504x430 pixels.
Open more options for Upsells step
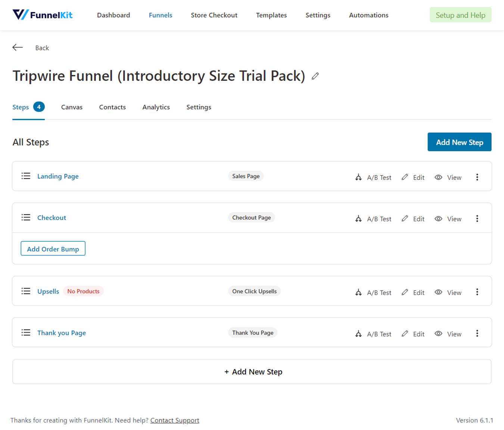point(477,292)
